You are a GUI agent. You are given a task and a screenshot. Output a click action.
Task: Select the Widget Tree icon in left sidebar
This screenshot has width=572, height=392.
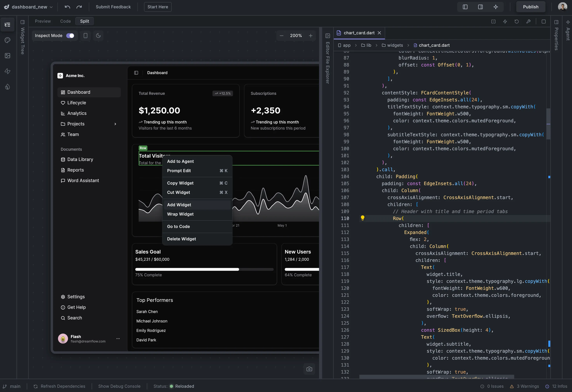(7, 25)
